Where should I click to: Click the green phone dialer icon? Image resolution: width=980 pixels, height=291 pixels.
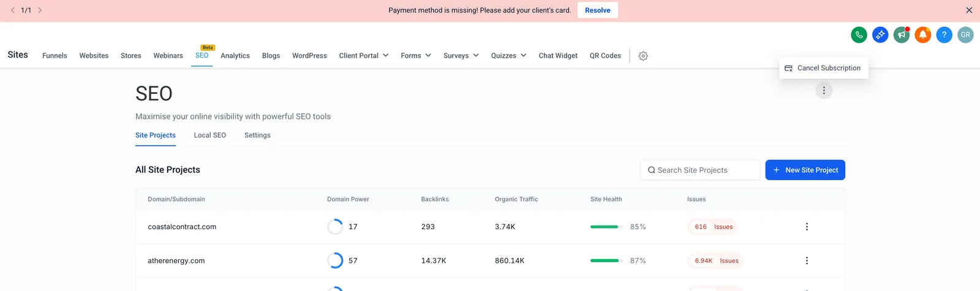(x=859, y=35)
